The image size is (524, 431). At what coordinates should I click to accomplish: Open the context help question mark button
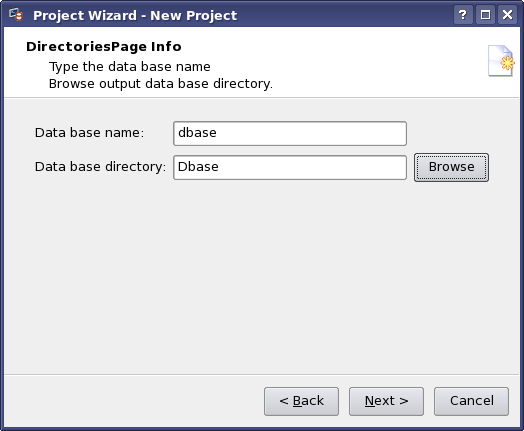coord(463,15)
